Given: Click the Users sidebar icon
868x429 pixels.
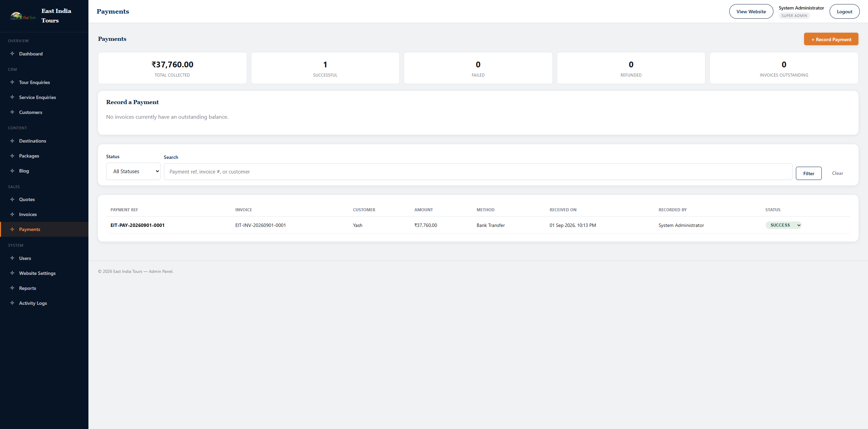Looking at the screenshot, I should coord(12,258).
